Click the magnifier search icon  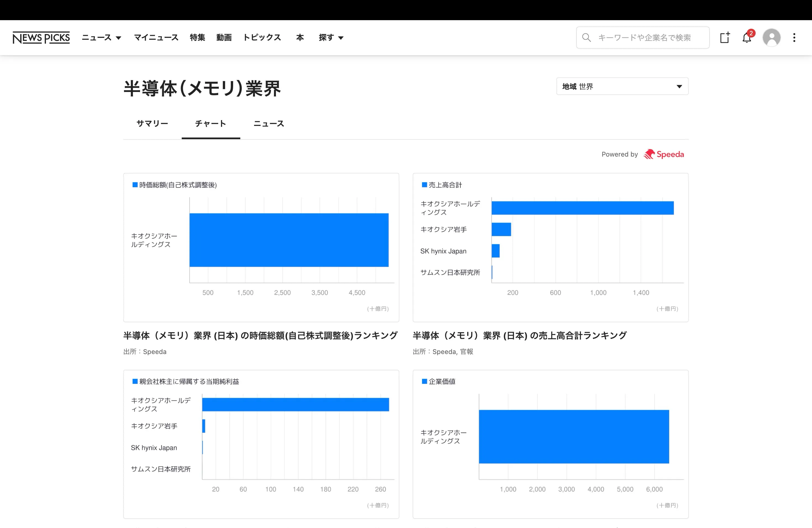[586, 38]
